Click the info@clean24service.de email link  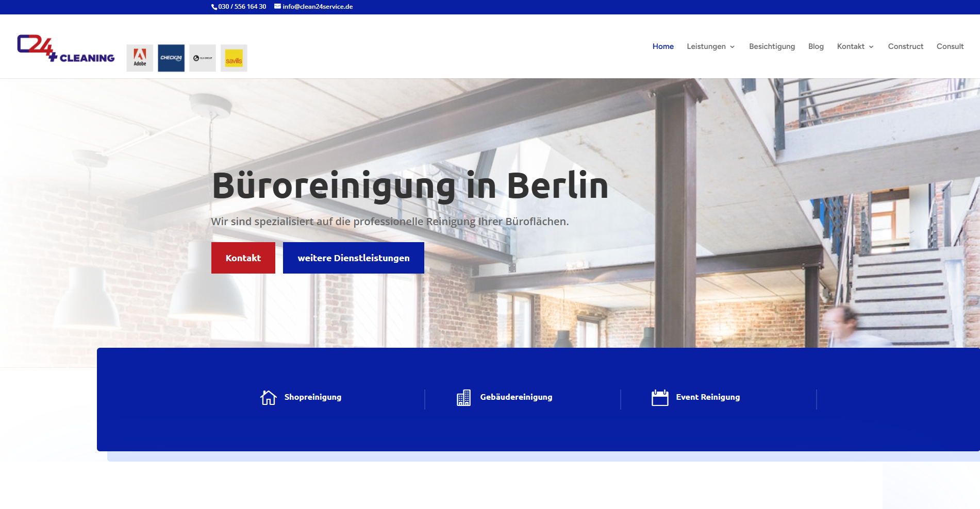(318, 7)
